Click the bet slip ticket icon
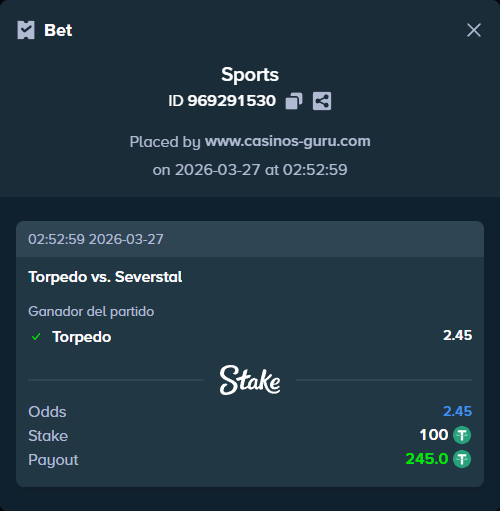The width and height of the screenshot is (500, 511). 26,30
